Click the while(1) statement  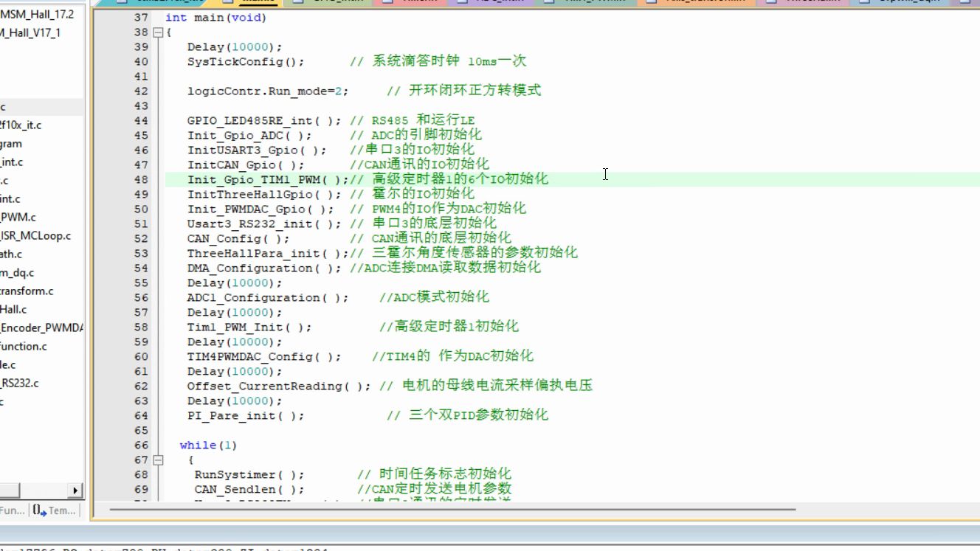click(208, 446)
